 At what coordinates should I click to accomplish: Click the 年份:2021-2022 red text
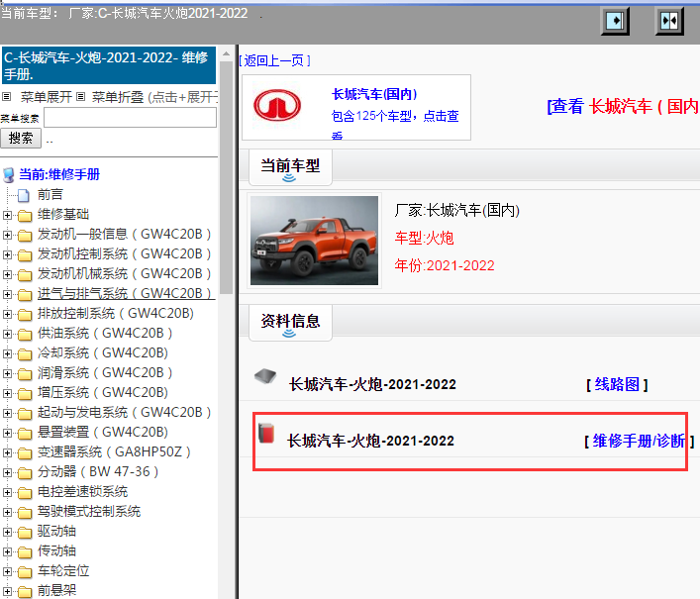[x=445, y=265]
